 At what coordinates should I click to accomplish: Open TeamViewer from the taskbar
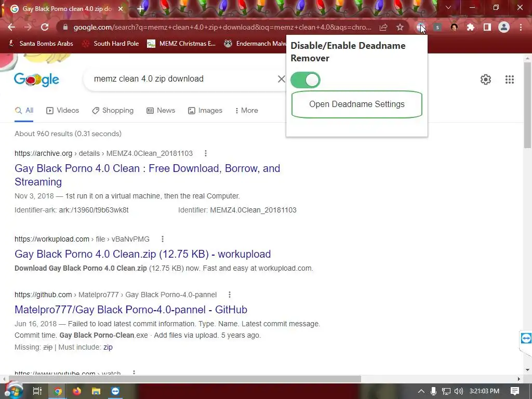tap(115, 391)
